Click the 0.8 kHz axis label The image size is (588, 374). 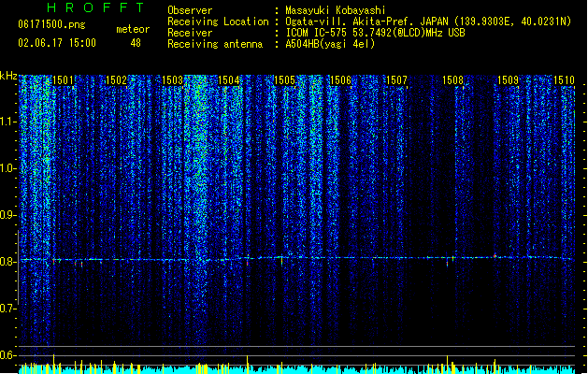(x=8, y=262)
